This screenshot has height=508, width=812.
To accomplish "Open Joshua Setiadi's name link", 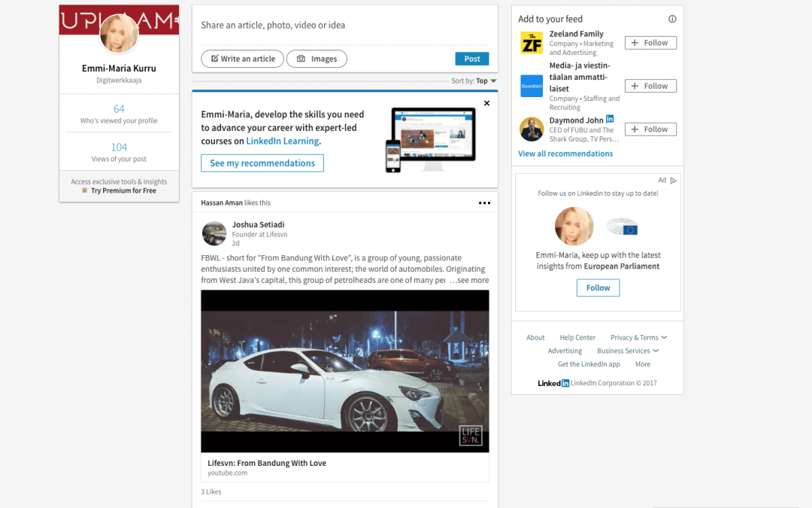I will point(258,224).
